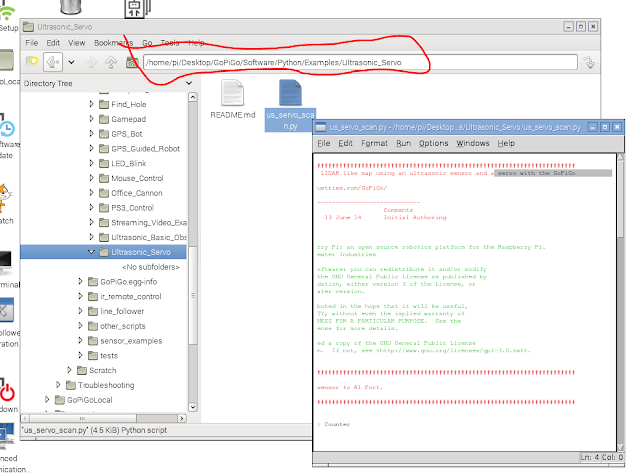
Task: Select Ultrasonic_Basic_Obs folder in tree
Action: 149,237
